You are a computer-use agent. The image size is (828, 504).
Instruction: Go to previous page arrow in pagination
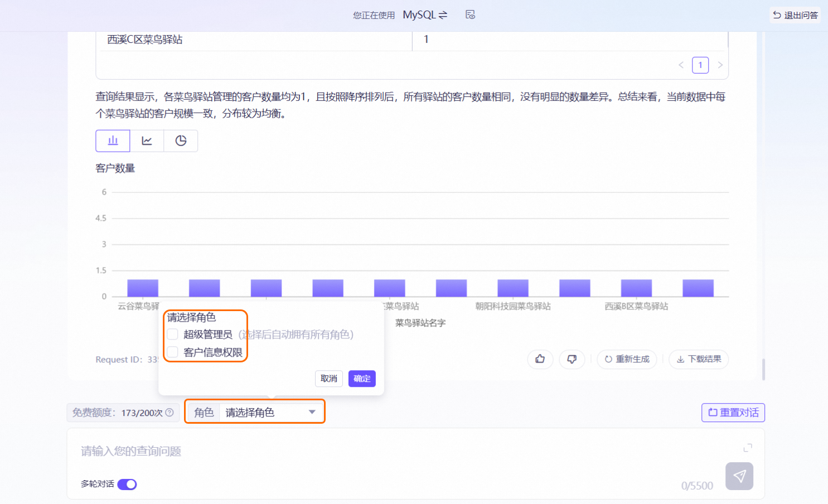[x=681, y=65]
